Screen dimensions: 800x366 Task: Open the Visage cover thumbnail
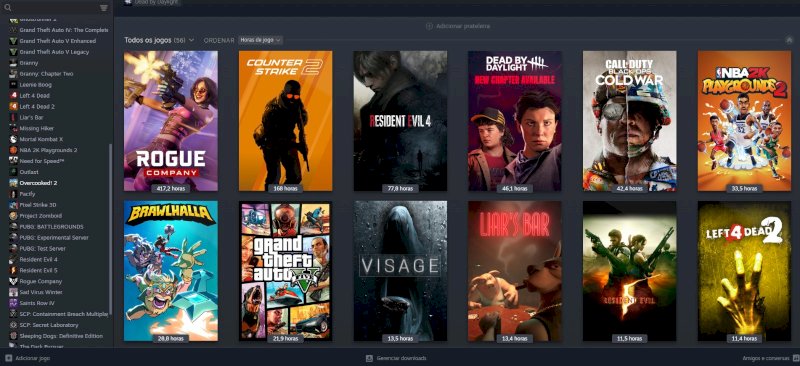pos(400,271)
